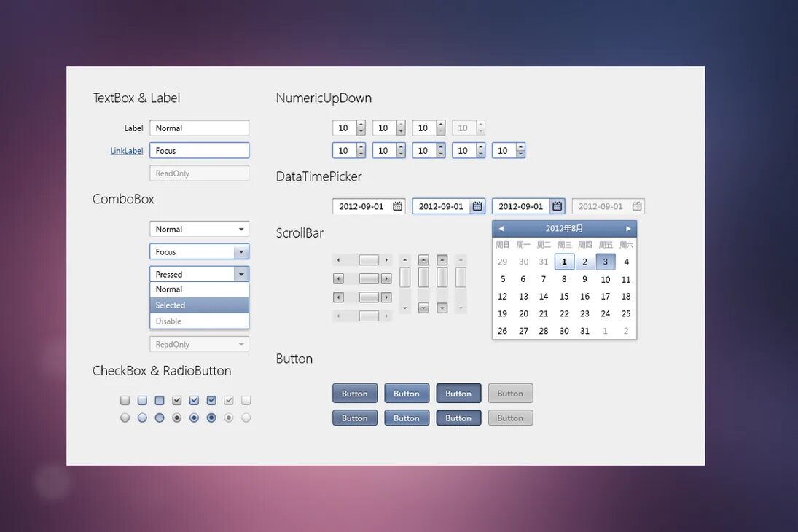Click the taller grayed-out disabled Button
This screenshot has height=532, width=798.
coord(510,393)
